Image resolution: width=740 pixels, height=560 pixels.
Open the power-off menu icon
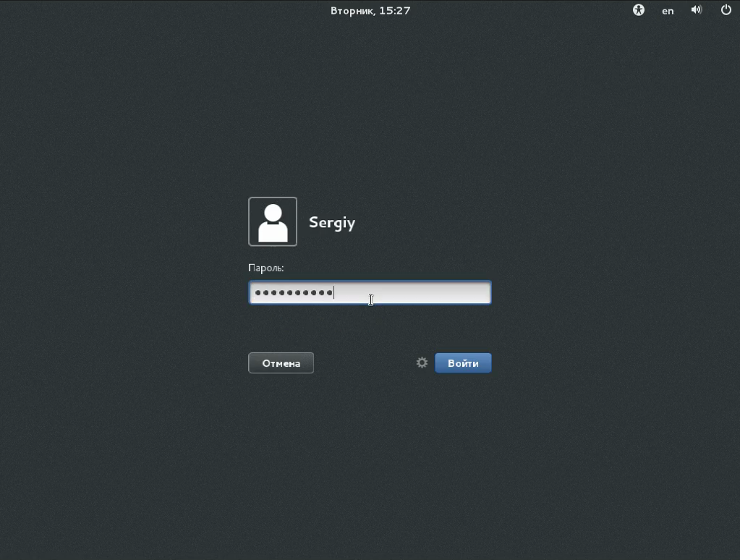coord(726,10)
